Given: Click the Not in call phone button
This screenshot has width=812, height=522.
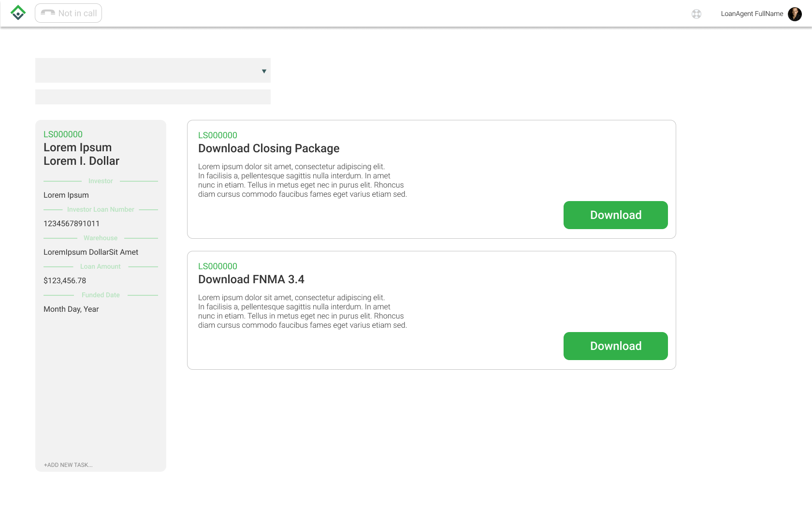Looking at the screenshot, I should tap(68, 13).
